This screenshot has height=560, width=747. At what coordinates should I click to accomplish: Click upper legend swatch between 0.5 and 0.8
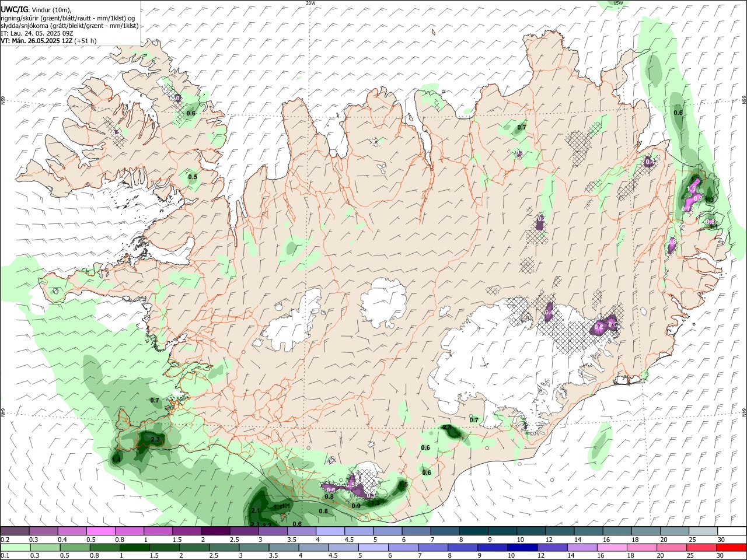[x=101, y=531]
